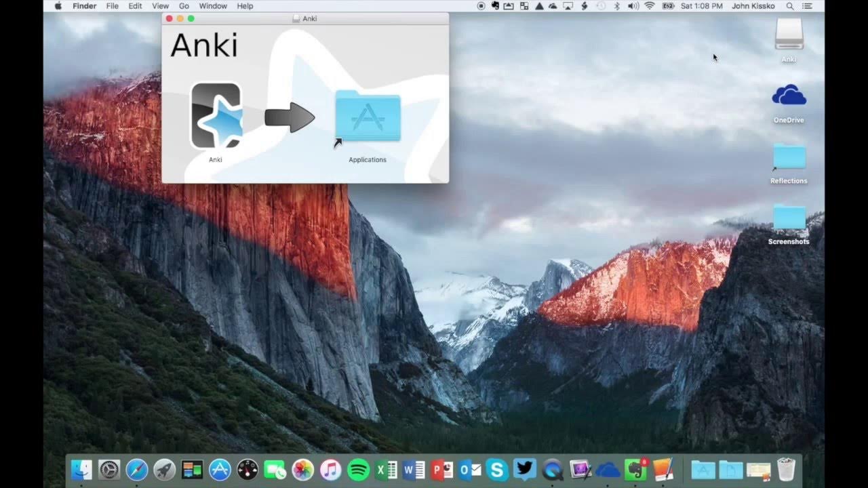Launch Safari from the dock
Screen dimensions: 868x488
[x=136, y=469]
